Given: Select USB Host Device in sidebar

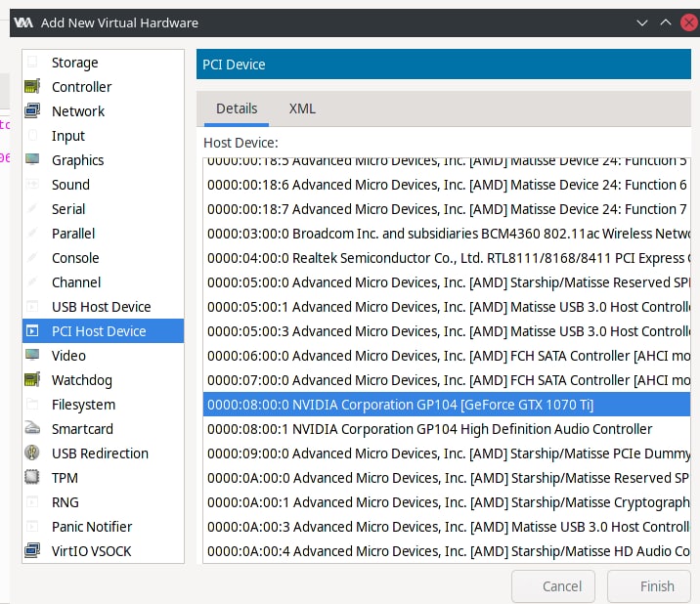Looking at the screenshot, I should pos(102,307).
